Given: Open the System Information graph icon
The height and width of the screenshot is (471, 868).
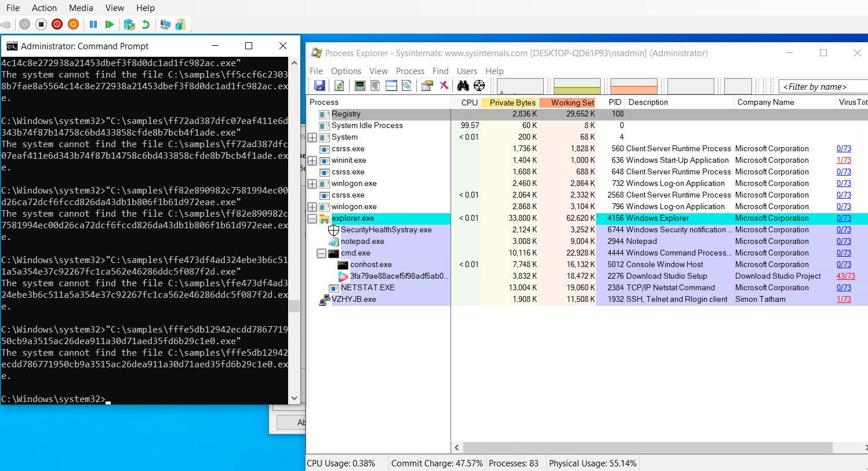Looking at the screenshot, I should tap(360, 86).
